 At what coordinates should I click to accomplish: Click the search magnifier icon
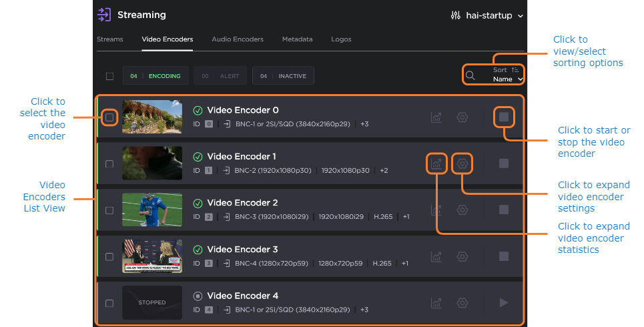tap(470, 75)
